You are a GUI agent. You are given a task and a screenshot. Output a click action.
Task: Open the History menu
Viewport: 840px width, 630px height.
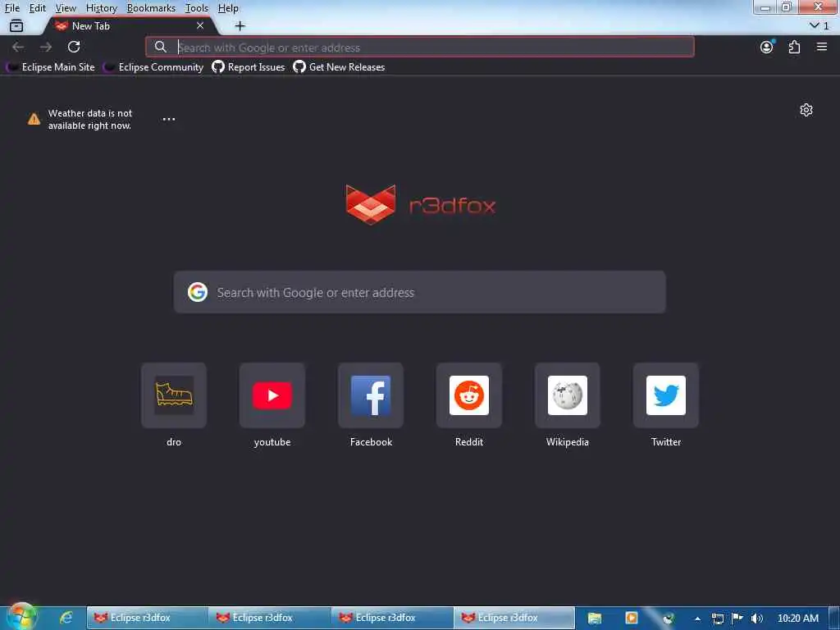[101, 8]
